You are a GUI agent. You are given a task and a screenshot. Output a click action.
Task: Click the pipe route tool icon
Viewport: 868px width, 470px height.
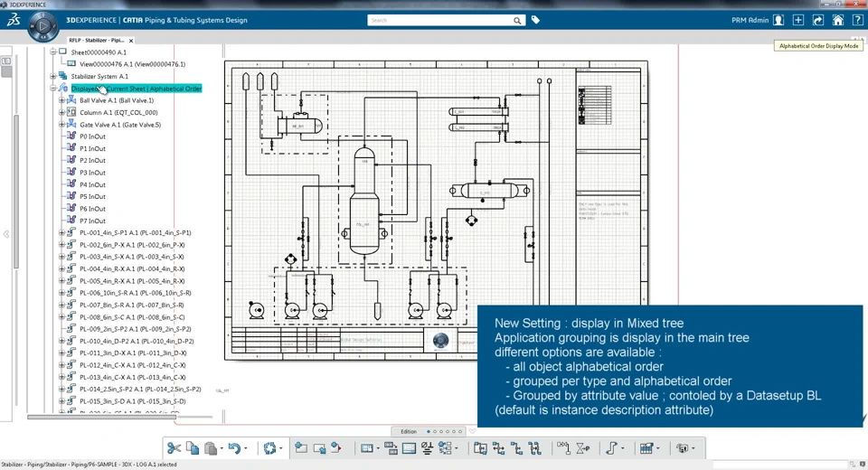611,448
